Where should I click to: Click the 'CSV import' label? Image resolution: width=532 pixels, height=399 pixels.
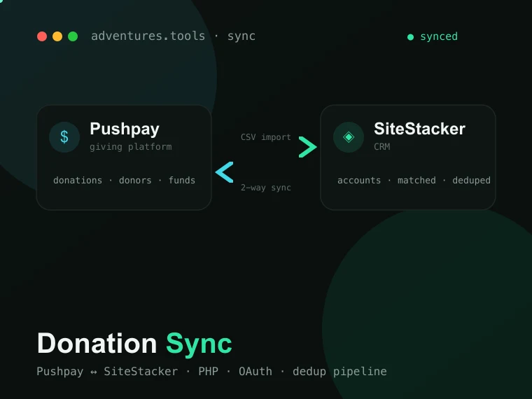click(x=266, y=137)
